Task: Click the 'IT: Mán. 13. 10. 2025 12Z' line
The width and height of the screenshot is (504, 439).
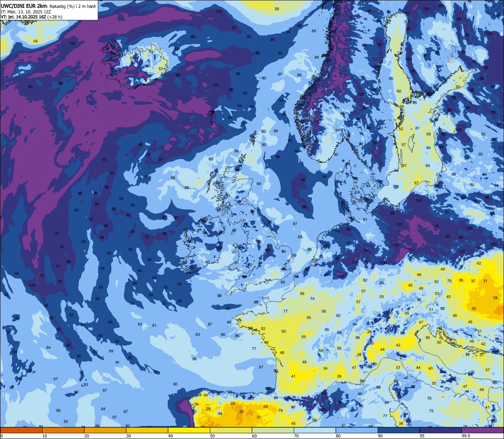Action: [26, 11]
